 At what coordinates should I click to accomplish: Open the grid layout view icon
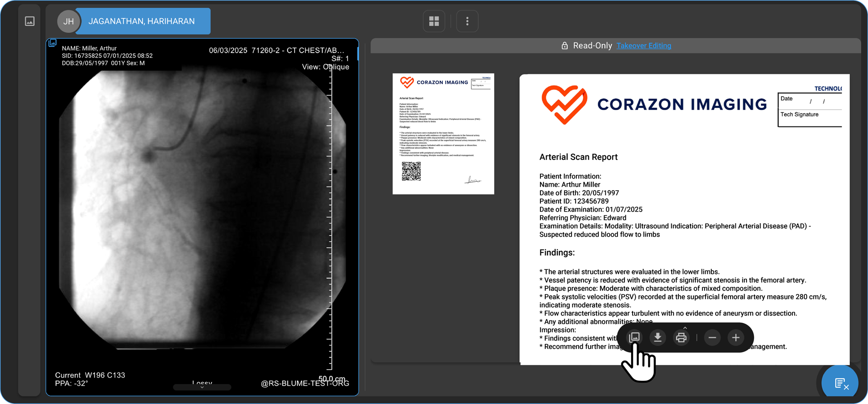click(434, 21)
